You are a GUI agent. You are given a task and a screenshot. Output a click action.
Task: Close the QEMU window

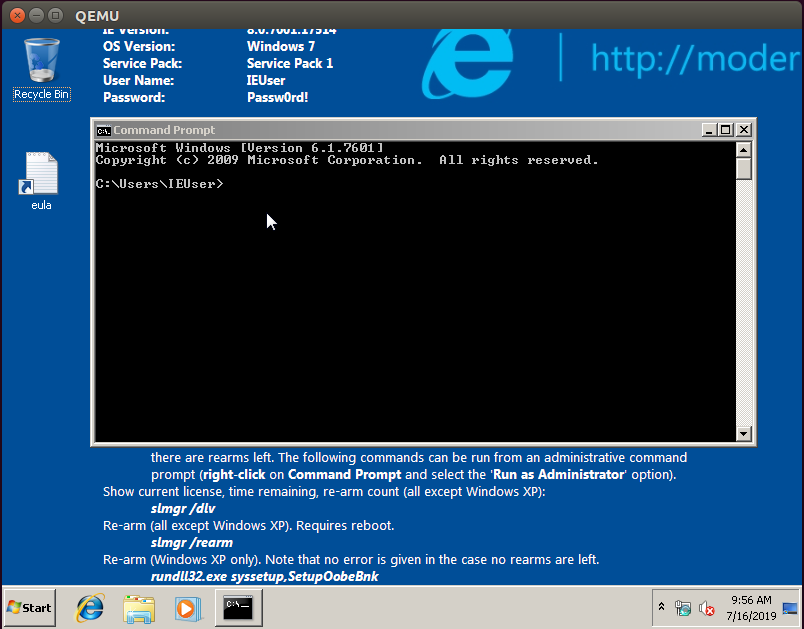click(x=17, y=15)
